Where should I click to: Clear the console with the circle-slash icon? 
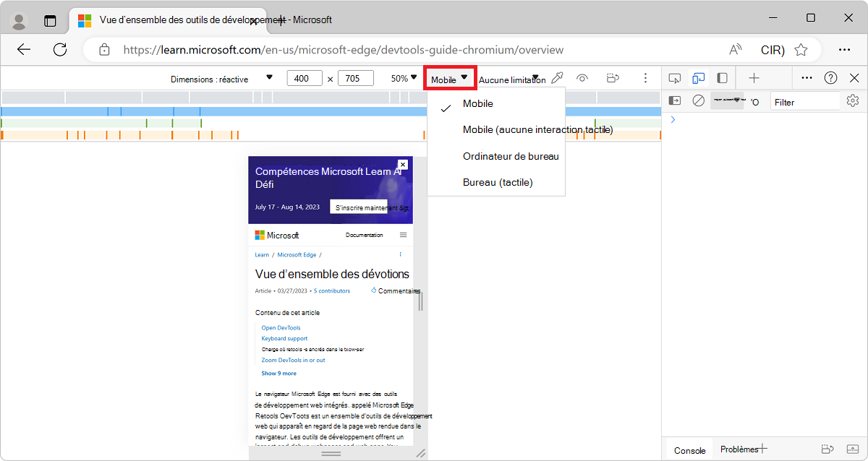(x=698, y=101)
